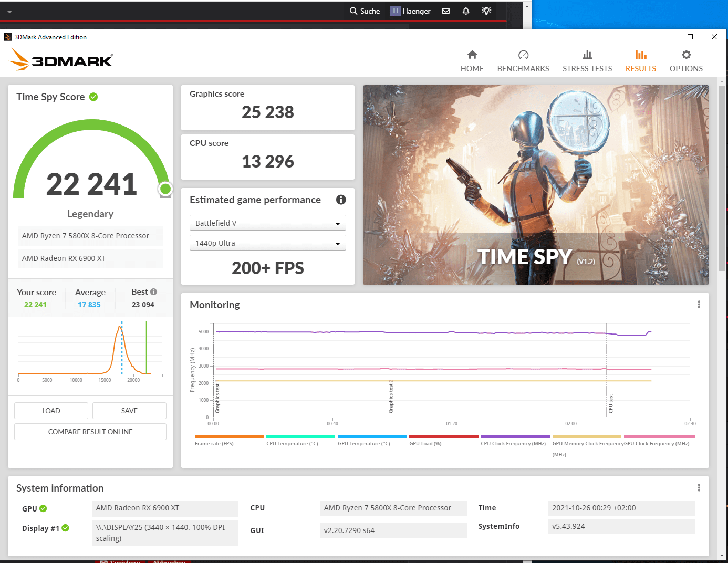Open the Options tab
The width and height of the screenshot is (728, 563).
(x=686, y=61)
